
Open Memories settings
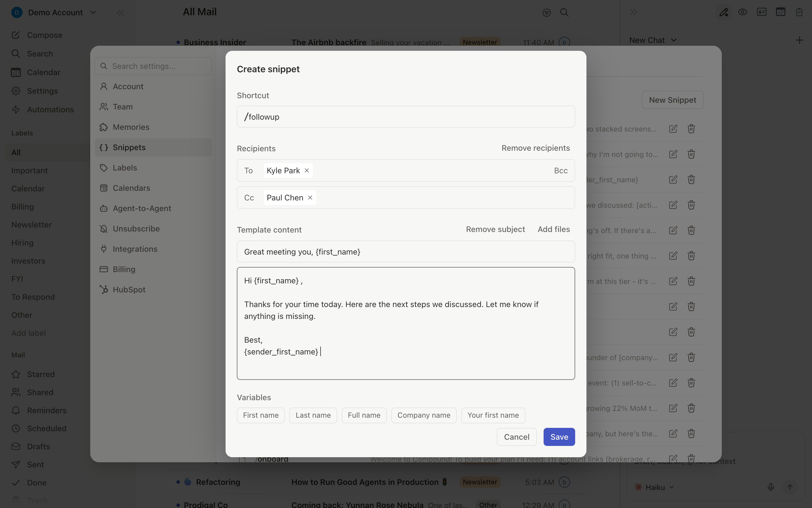tap(153, 127)
